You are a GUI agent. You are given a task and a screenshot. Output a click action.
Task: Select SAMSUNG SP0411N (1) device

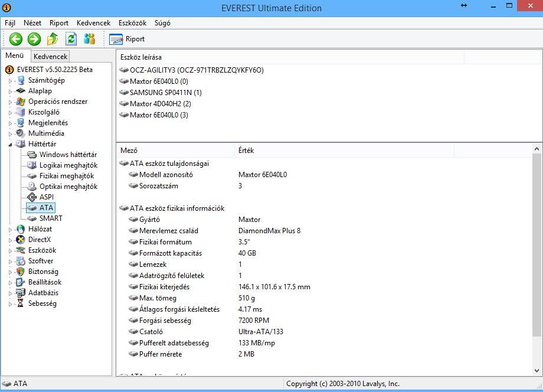click(165, 93)
